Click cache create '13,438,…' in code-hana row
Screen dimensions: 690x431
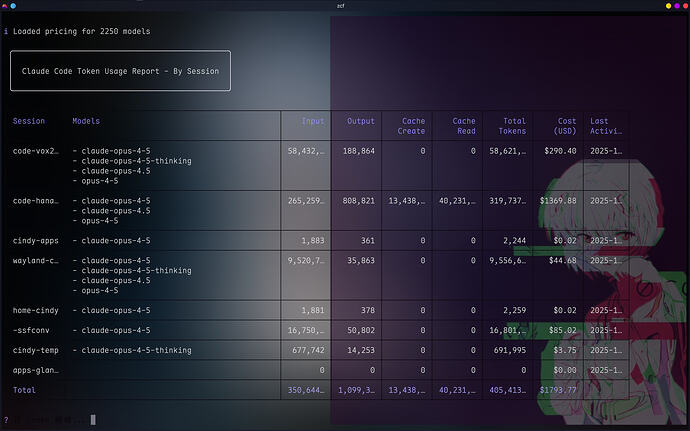click(x=407, y=200)
